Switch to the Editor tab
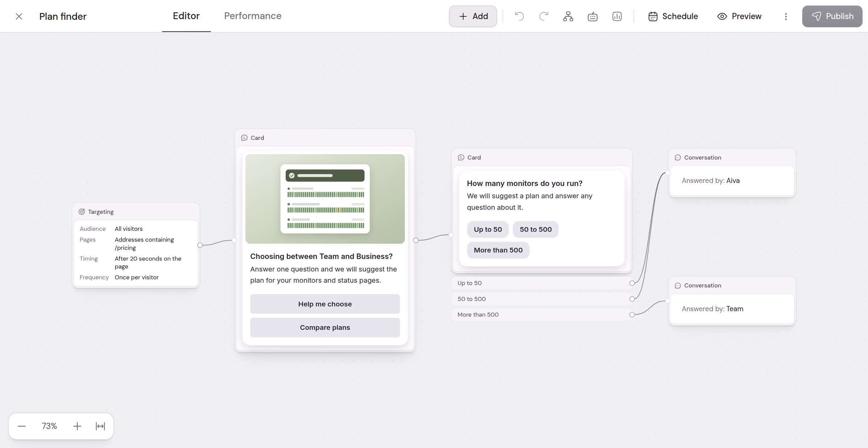 [x=186, y=16]
